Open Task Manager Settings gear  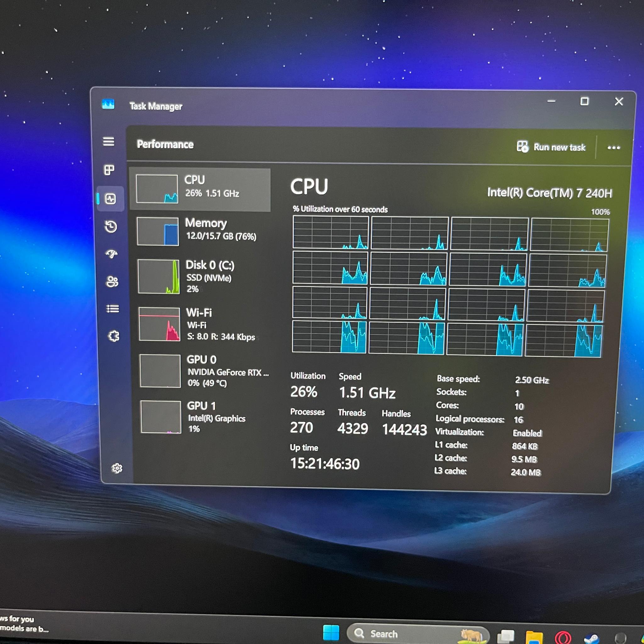tap(117, 468)
